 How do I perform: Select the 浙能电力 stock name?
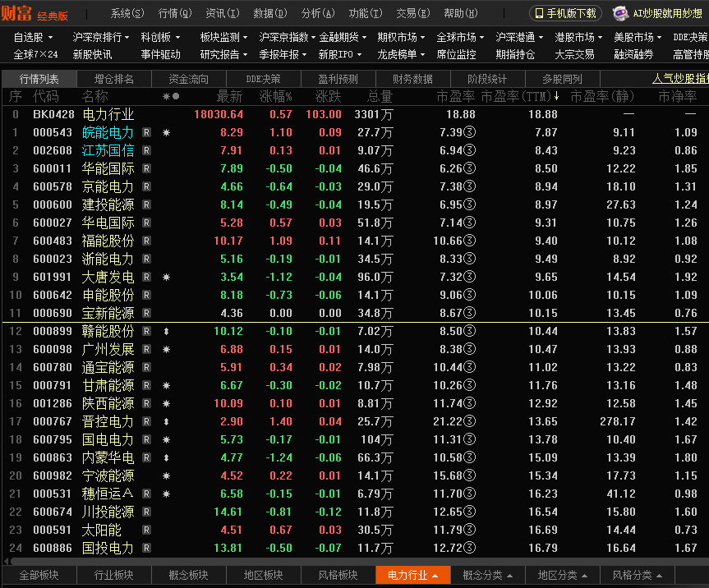point(108,259)
